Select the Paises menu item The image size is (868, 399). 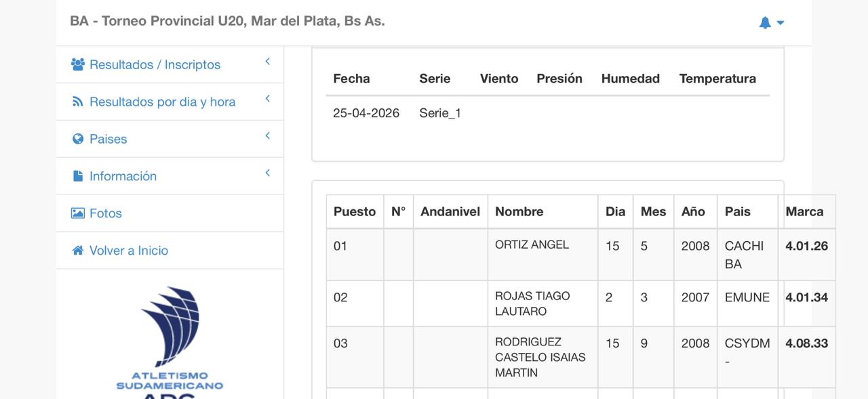(x=108, y=139)
